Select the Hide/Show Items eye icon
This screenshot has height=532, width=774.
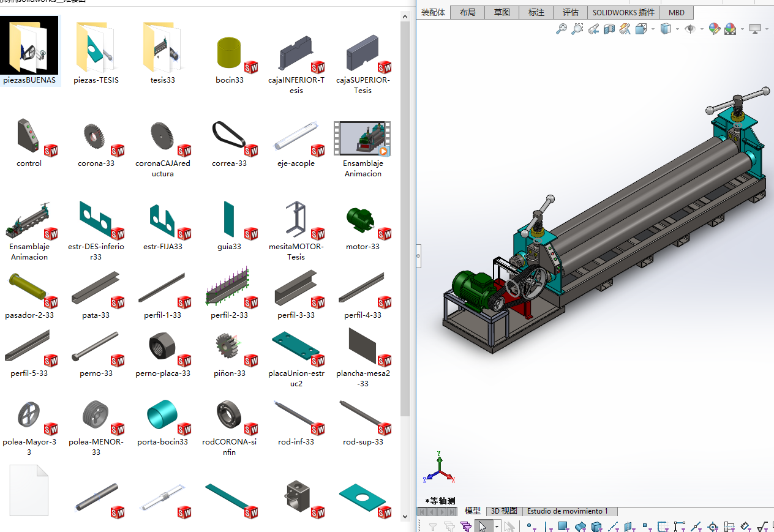pos(691,29)
